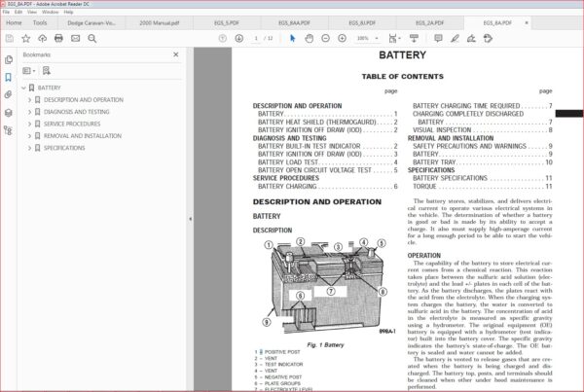Image resolution: width=584 pixels, height=392 pixels.
Task: Open the Find text magnifier icon
Action: 92,38
